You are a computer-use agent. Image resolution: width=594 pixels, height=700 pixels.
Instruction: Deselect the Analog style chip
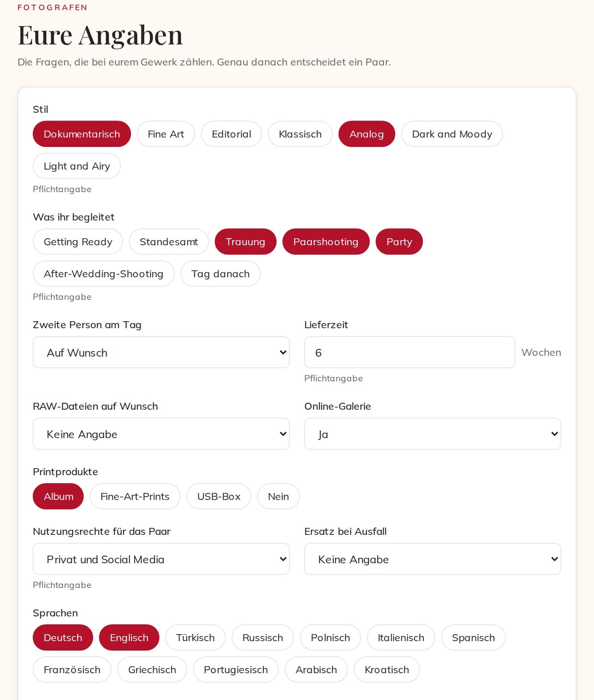[366, 134]
